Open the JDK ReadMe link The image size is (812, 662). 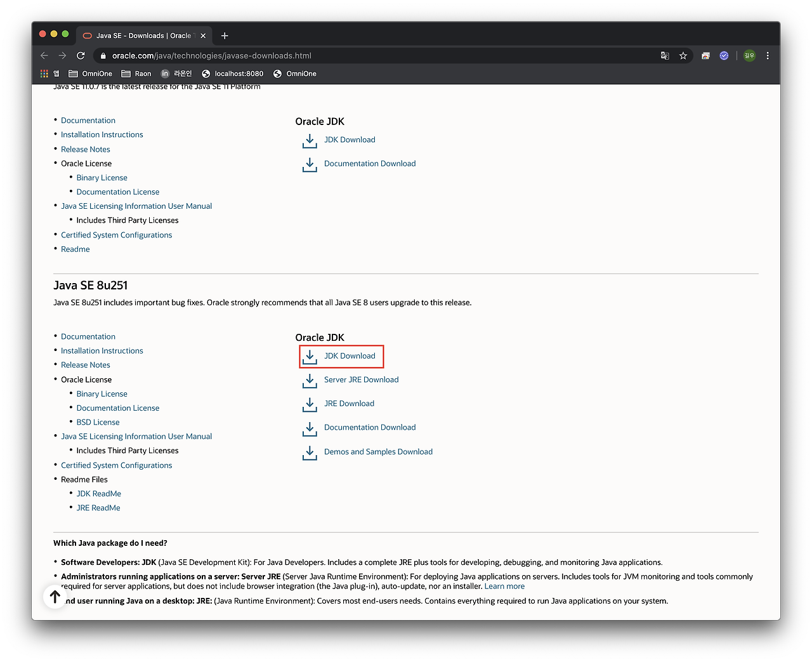[x=99, y=494]
